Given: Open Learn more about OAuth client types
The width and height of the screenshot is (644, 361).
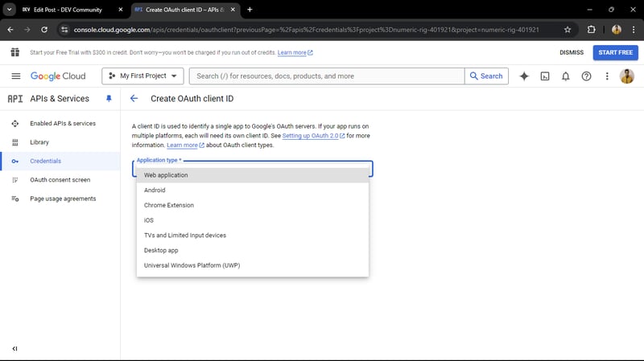Looking at the screenshot, I should 185,146.
